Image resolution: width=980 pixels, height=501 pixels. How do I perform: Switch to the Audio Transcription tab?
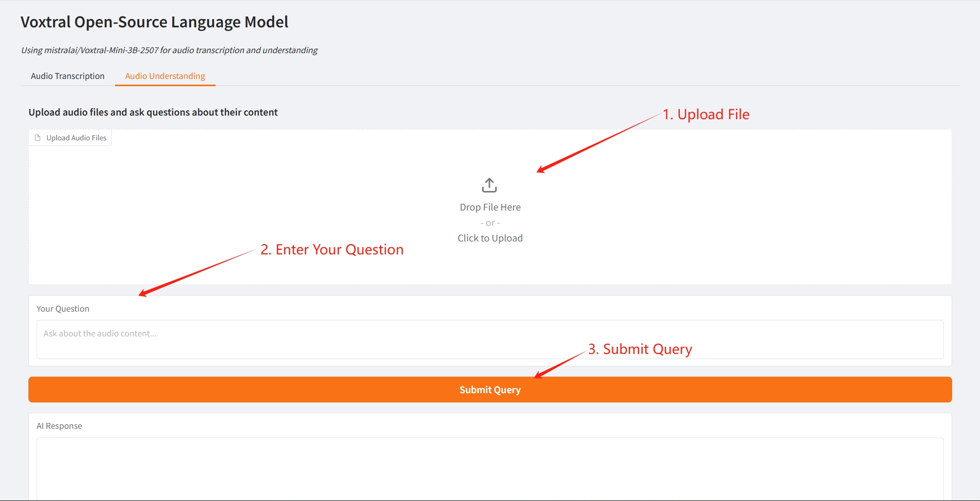68,76
